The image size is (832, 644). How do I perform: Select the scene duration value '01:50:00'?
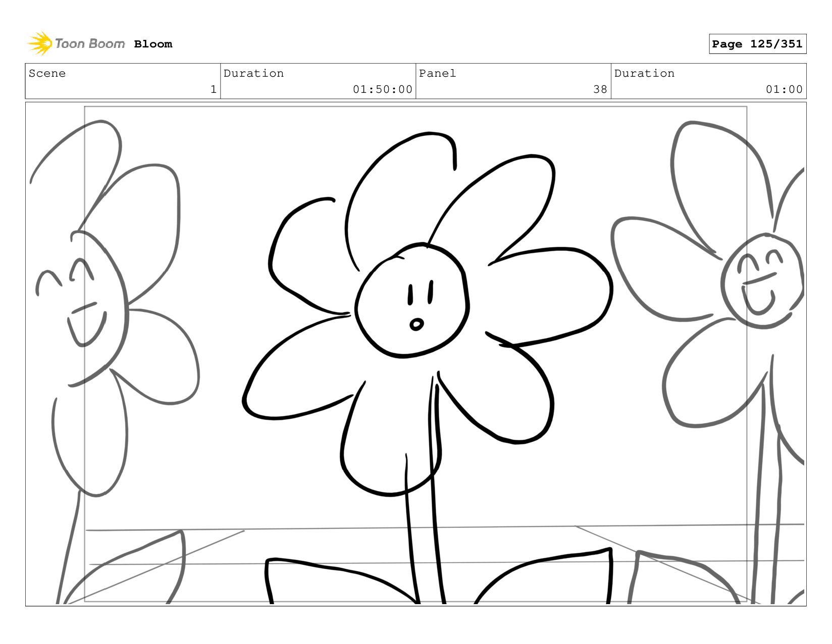383,89
